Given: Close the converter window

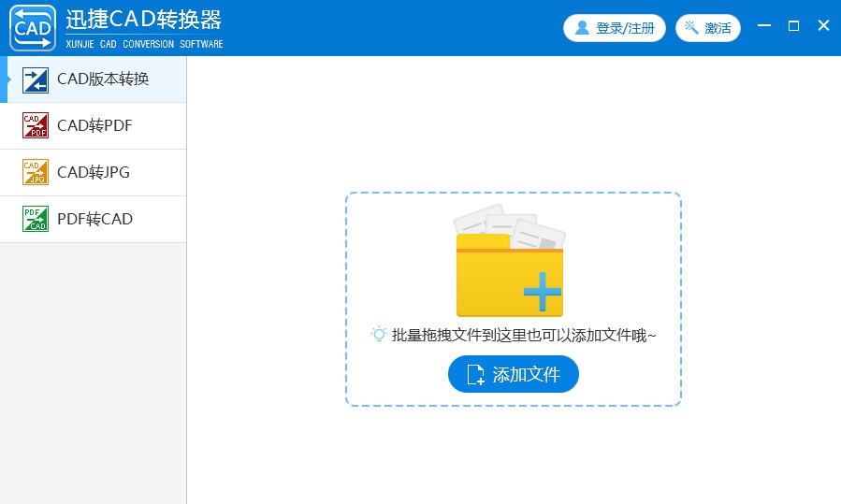Looking at the screenshot, I should (x=824, y=25).
